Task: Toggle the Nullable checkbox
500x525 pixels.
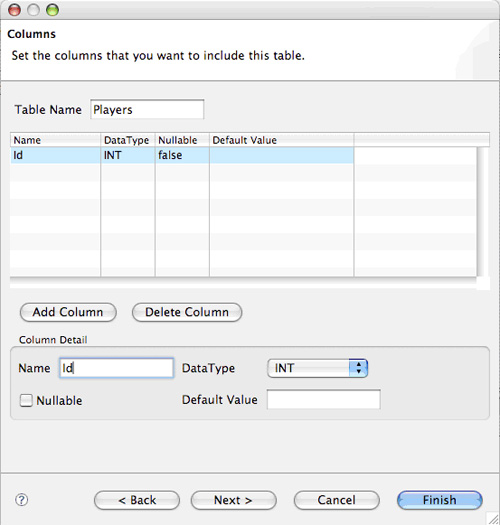Action: coord(26,400)
